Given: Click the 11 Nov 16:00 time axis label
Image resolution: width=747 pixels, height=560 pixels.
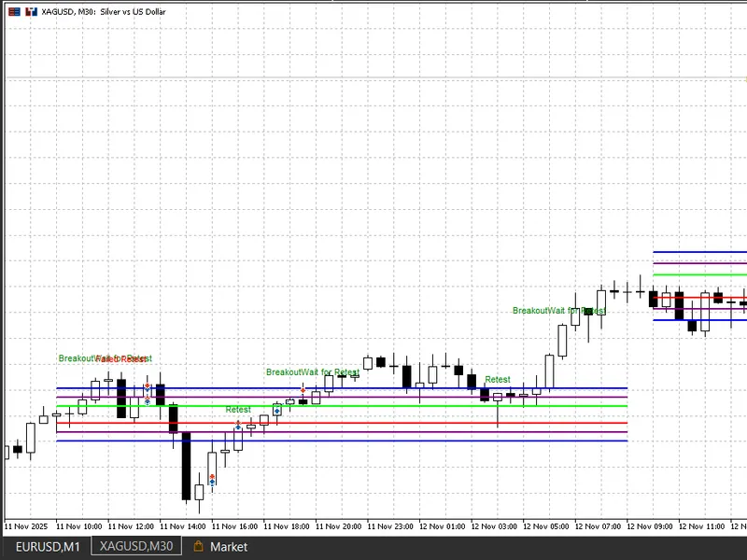Looking at the screenshot, I should 235,526.
